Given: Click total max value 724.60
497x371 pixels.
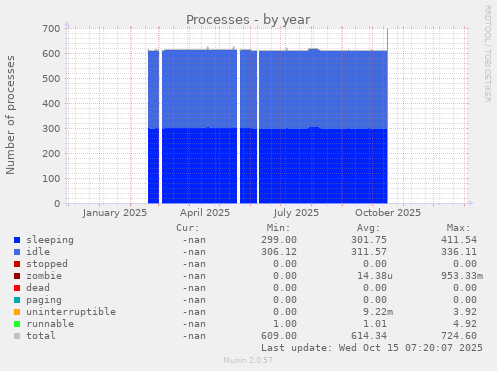Looking at the screenshot, I should pos(459,336).
